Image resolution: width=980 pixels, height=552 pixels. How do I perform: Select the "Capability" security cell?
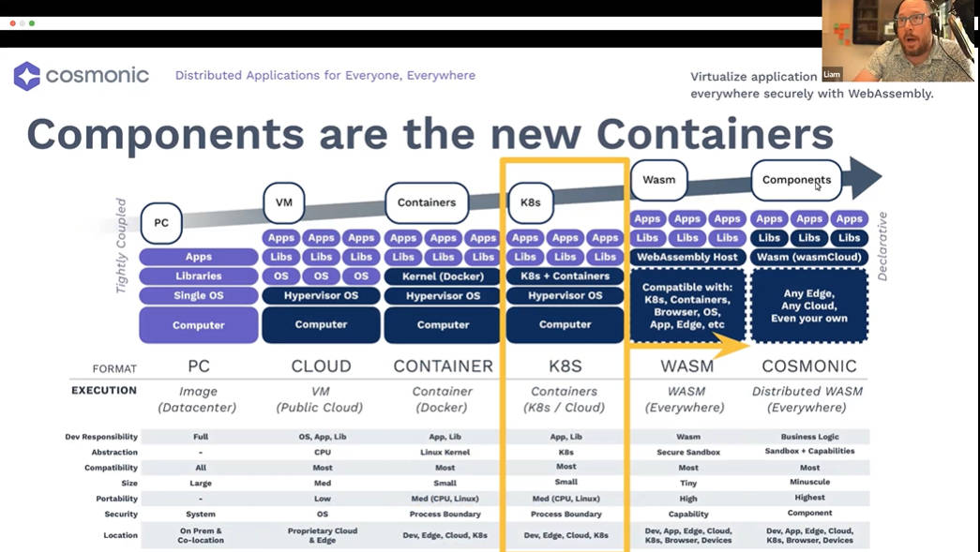(688, 514)
